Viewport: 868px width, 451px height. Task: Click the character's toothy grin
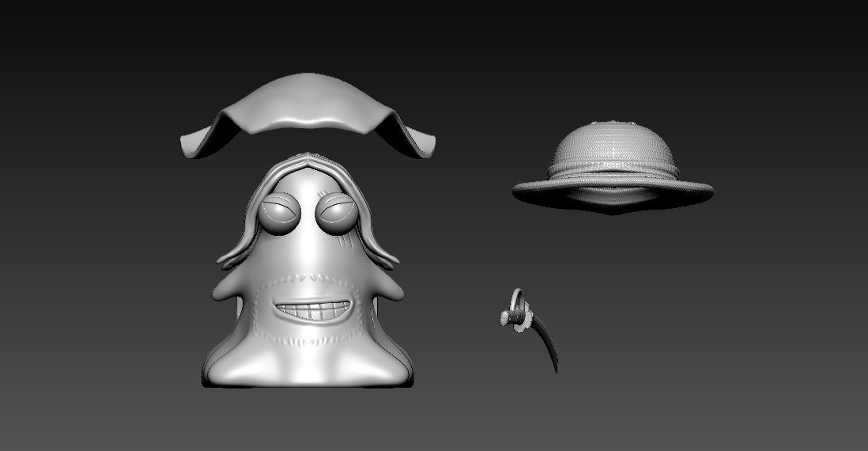coord(313,311)
